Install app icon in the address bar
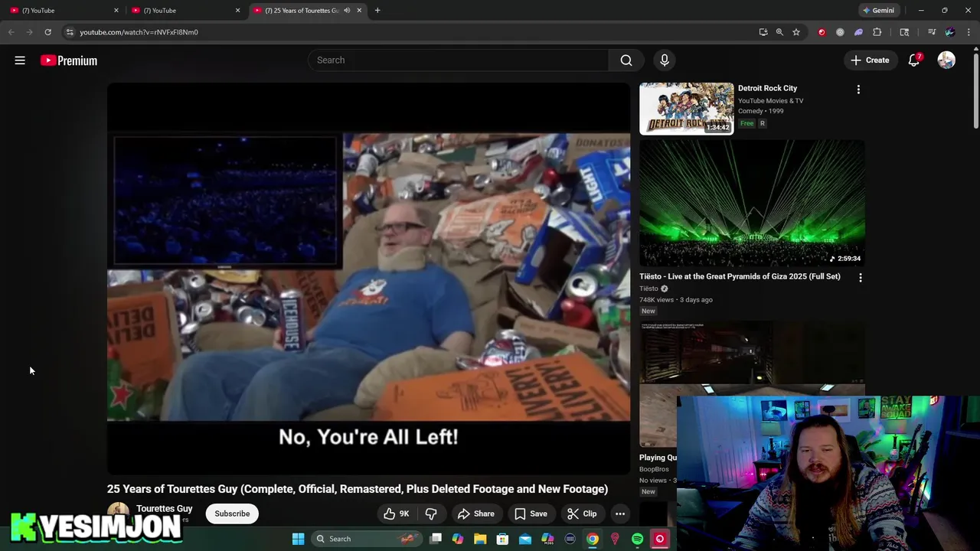The image size is (980, 551). 763,32
